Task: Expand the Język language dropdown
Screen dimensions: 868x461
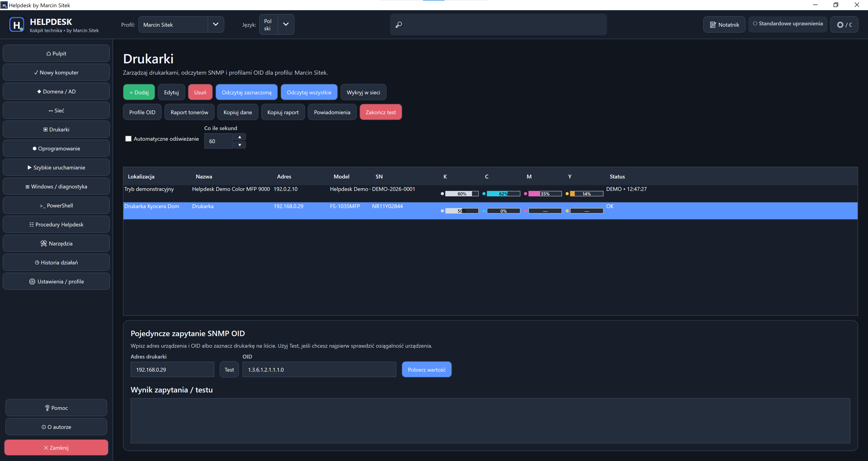Action: pyautogui.click(x=286, y=24)
